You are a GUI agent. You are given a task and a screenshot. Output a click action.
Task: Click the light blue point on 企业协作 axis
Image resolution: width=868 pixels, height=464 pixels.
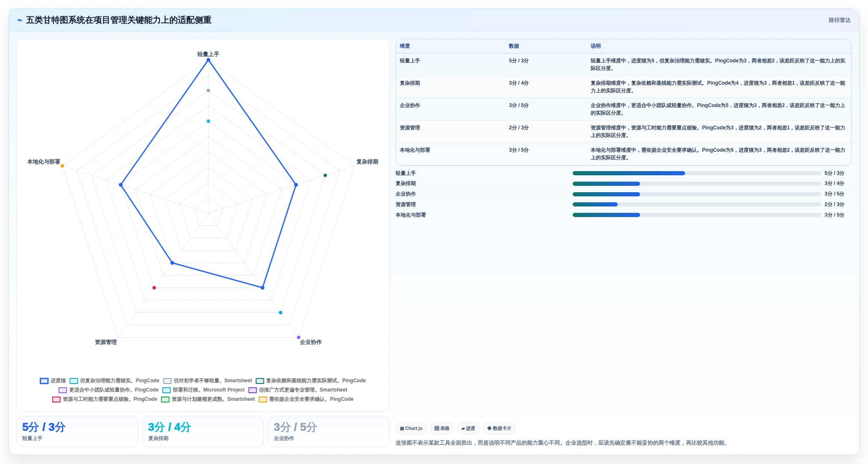(x=281, y=313)
